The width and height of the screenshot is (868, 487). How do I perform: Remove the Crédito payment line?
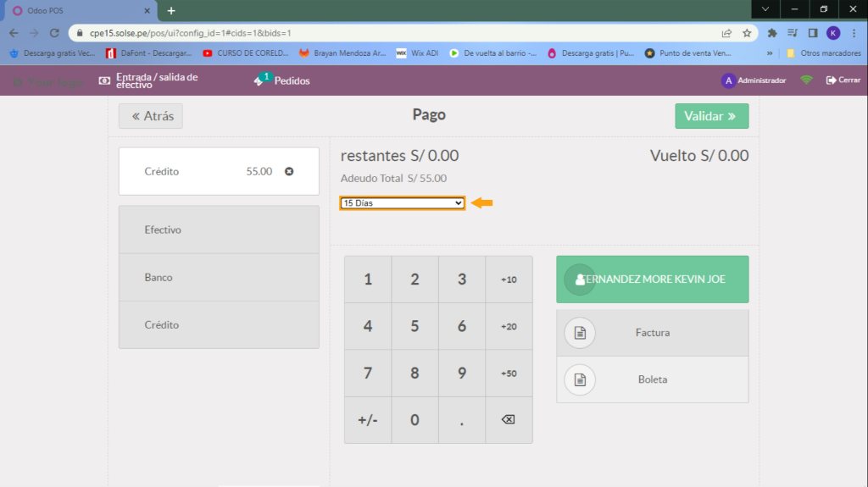tap(289, 171)
